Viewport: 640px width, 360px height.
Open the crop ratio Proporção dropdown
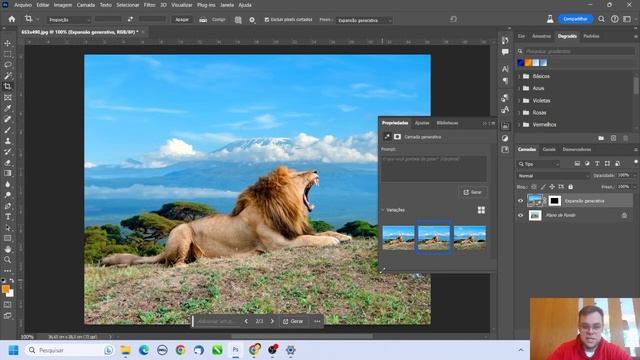(69, 20)
